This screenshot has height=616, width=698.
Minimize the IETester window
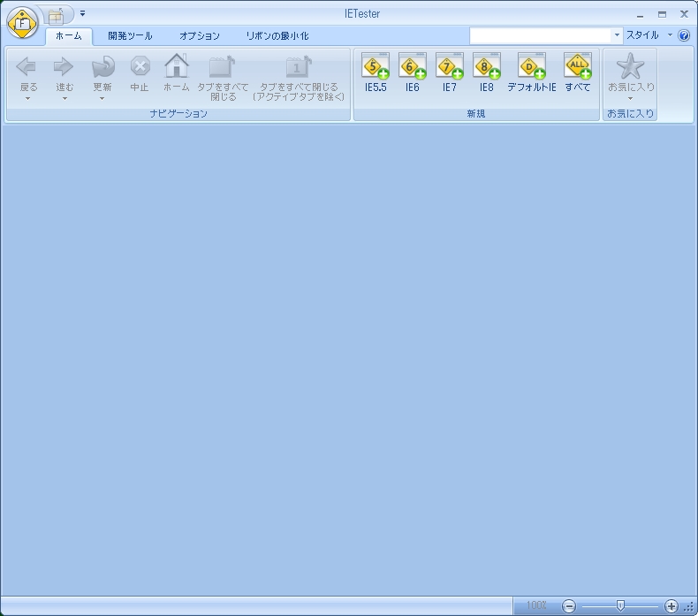[x=641, y=15]
